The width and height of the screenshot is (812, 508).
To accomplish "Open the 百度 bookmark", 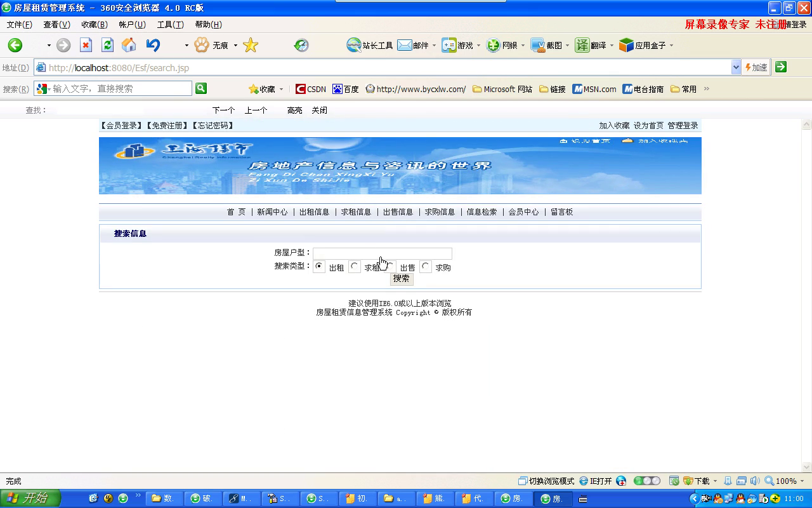I will point(346,89).
